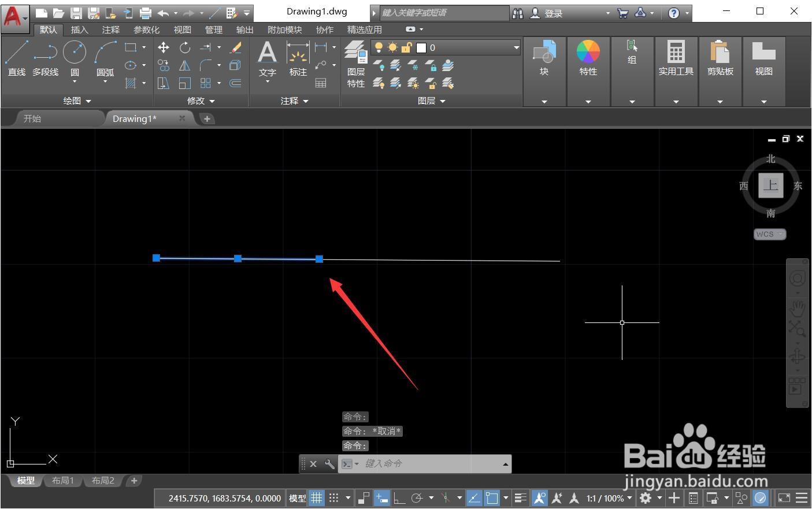
Task: Click the 模型 button in status bar
Action: (298, 498)
